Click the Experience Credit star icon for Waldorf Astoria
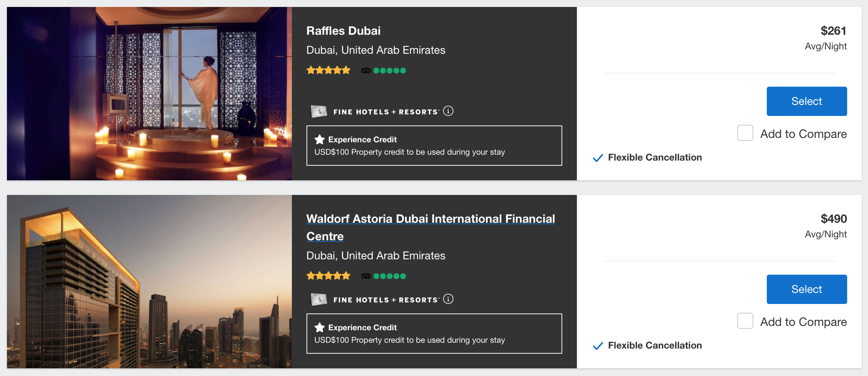The image size is (868, 376). pos(320,327)
